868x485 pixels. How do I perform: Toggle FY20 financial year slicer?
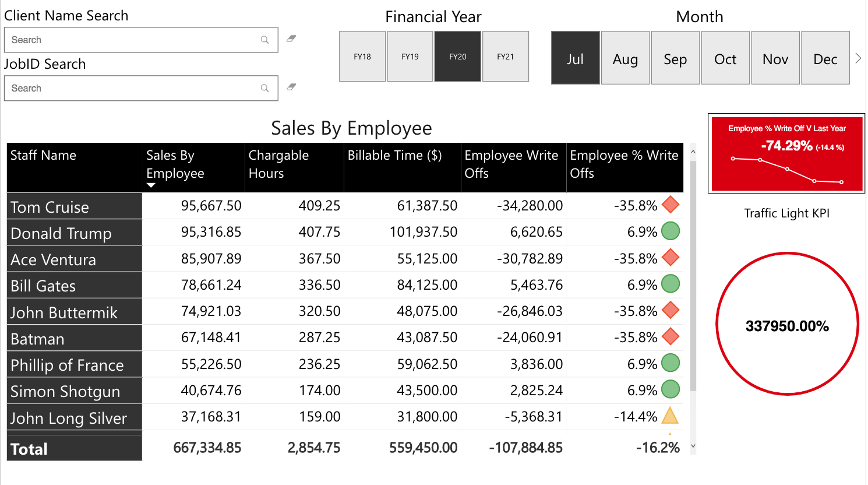click(x=458, y=57)
